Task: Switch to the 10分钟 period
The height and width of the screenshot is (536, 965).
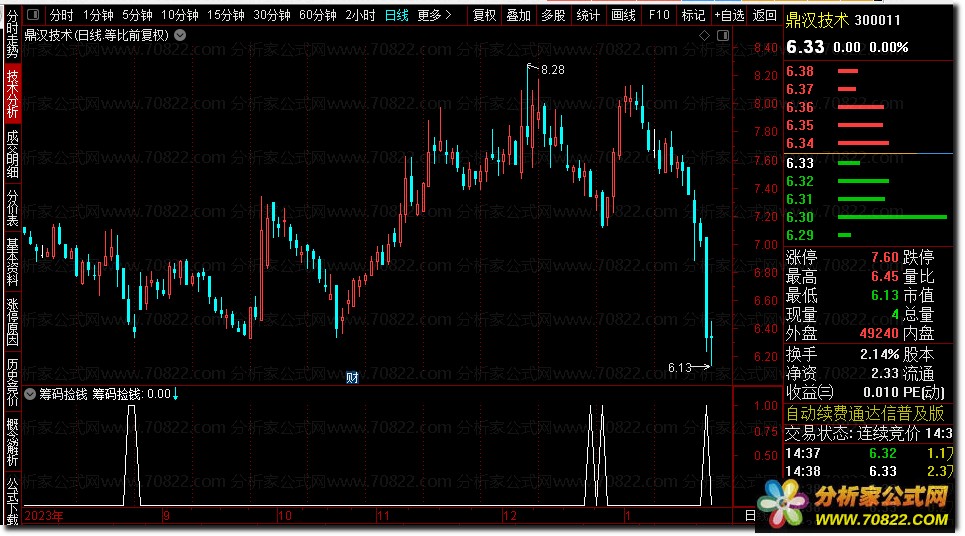Action: point(180,15)
